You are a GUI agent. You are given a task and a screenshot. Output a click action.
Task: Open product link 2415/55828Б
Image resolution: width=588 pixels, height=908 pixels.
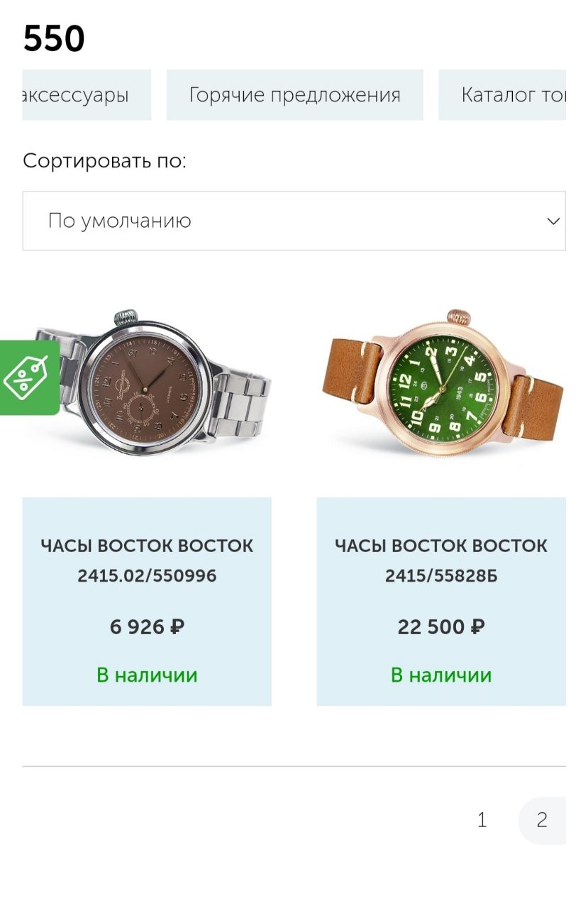pyautogui.click(x=440, y=560)
